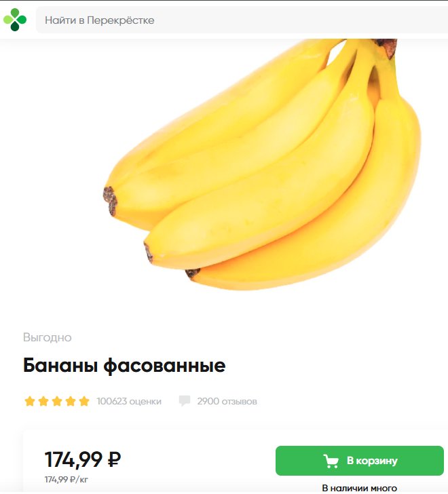
Task: Click the large ruble symbol after the main price
Action: pyautogui.click(x=114, y=459)
